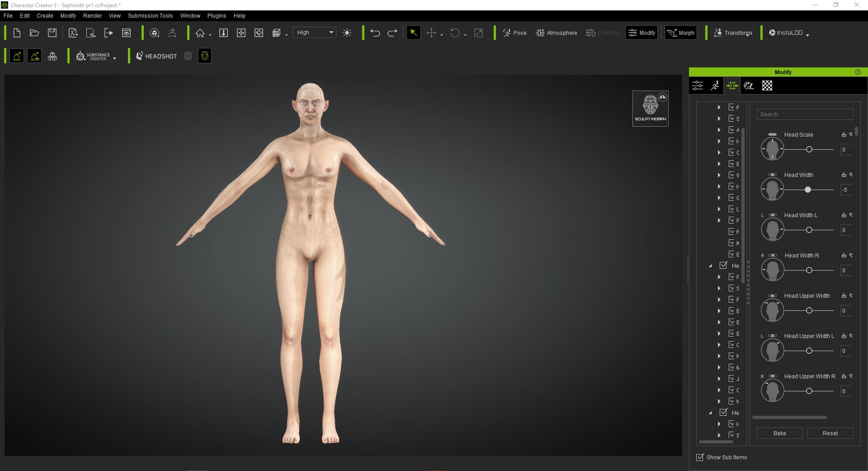This screenshot has width=868, height=471.
Task: Click the eye preview render icon
Action: tap(127, 33)
